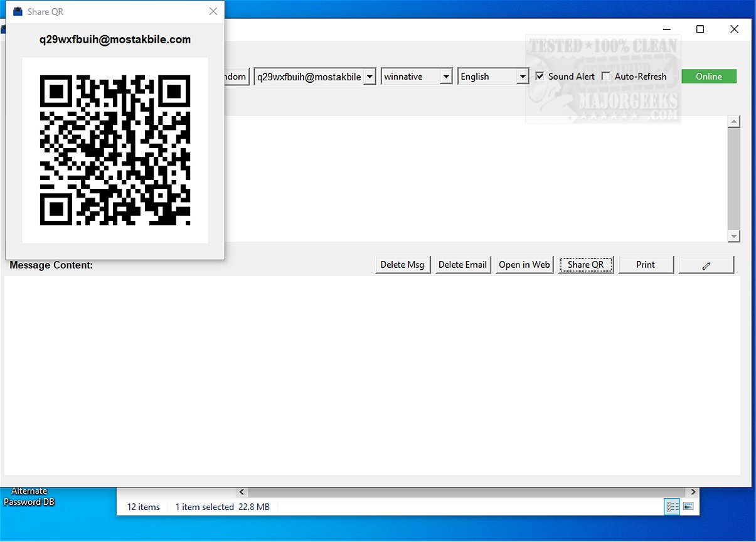The image size is (756, 542).
Task: Click the Share QR window app icon
Action: coord(18,11)
